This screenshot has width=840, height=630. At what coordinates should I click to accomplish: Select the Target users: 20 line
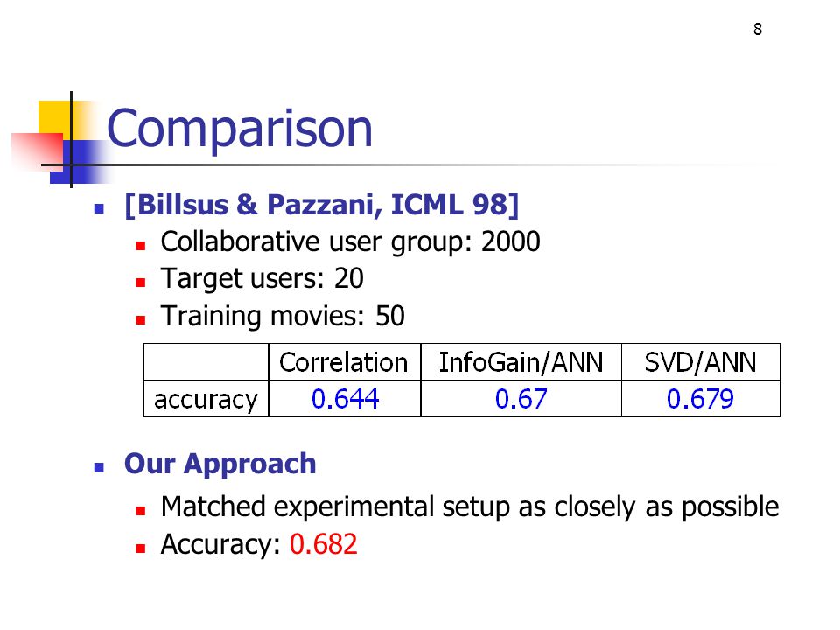[262, 278]
